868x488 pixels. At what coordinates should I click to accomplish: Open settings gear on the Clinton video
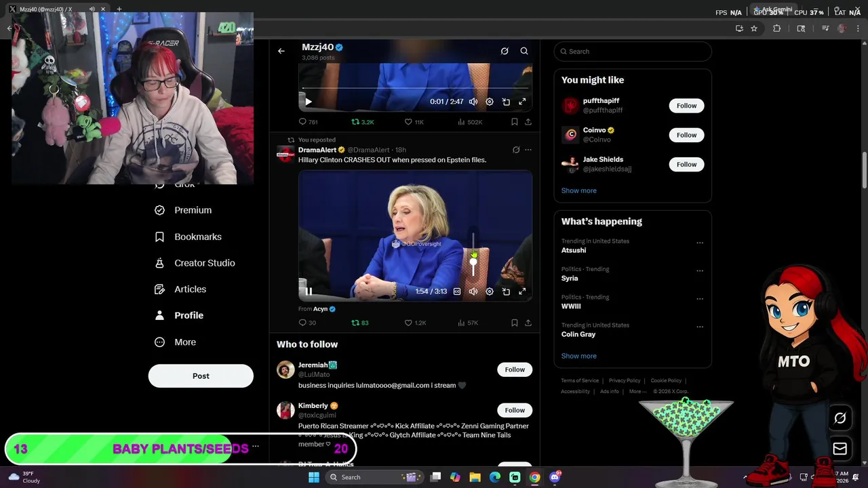pyautogui.click(x=490, y=291)
